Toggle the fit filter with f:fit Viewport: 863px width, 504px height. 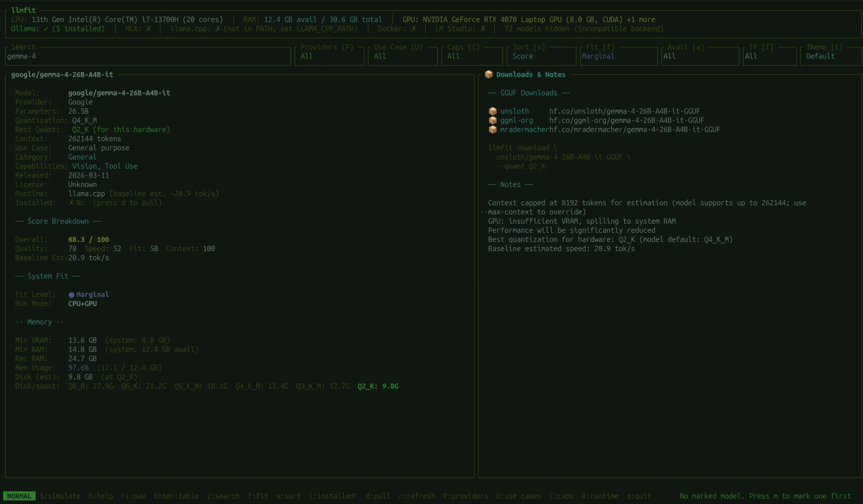(258, 496)
